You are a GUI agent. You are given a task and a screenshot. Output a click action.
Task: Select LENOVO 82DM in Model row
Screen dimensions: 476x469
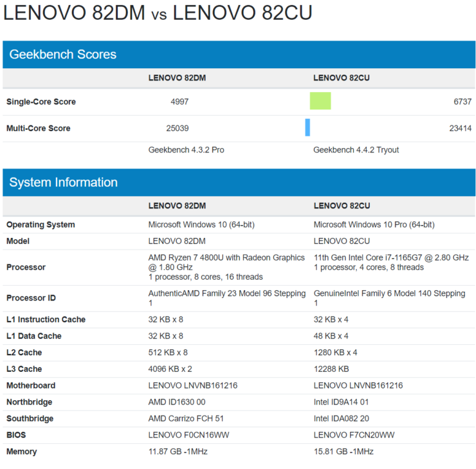[177, 241]
